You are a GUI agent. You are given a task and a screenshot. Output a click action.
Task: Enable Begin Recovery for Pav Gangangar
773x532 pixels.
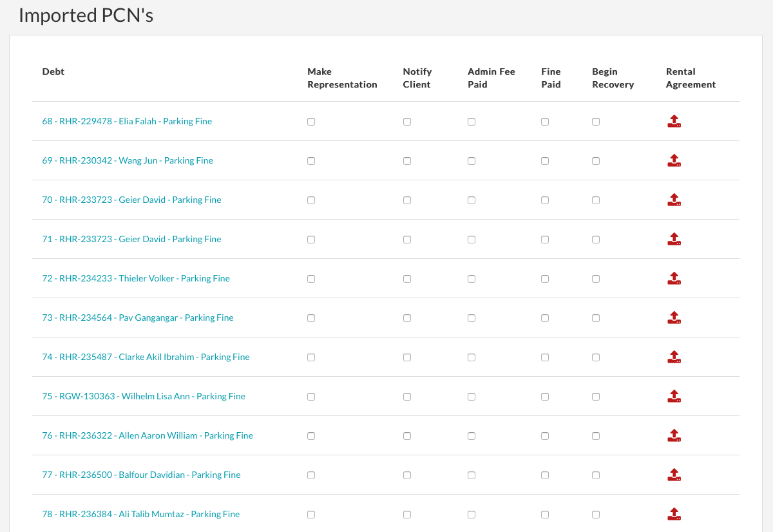point(596,318)
